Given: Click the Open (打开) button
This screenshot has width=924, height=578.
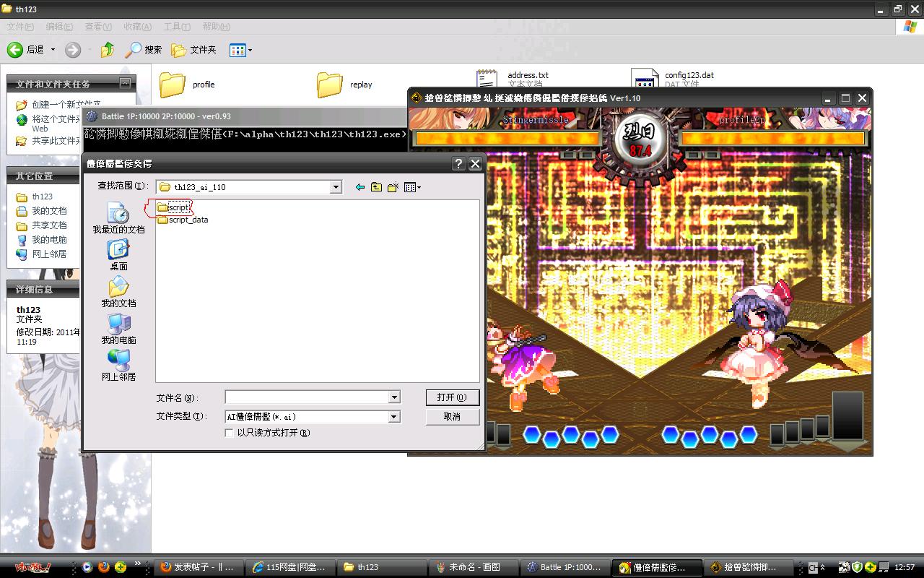Looking at the screenshot, I should click(452, 397).
